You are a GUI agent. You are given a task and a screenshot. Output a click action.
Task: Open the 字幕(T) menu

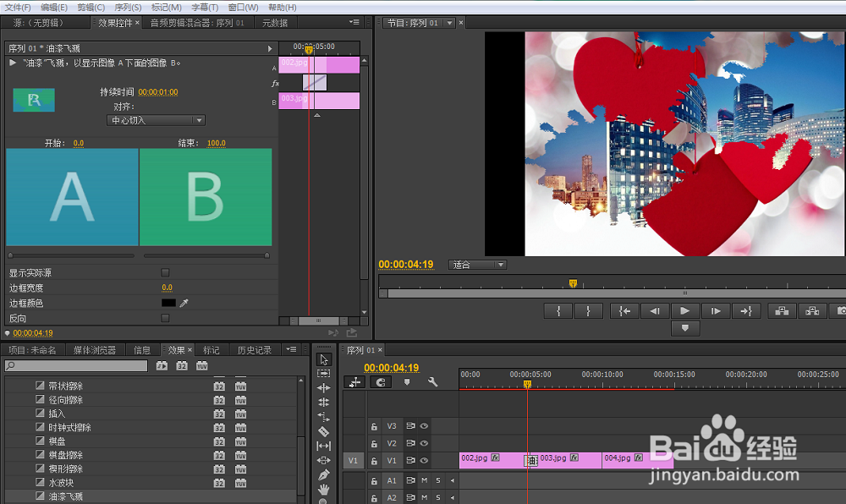point(205,8)
